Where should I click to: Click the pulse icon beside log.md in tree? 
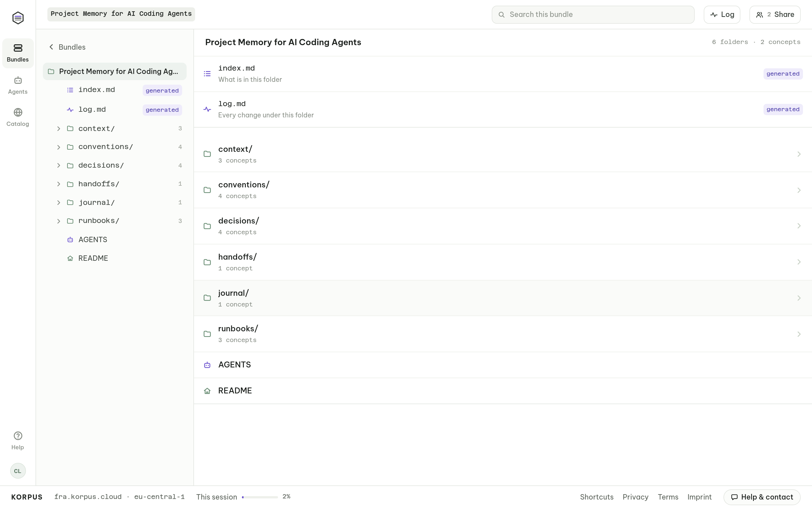(x=70, y=110)
